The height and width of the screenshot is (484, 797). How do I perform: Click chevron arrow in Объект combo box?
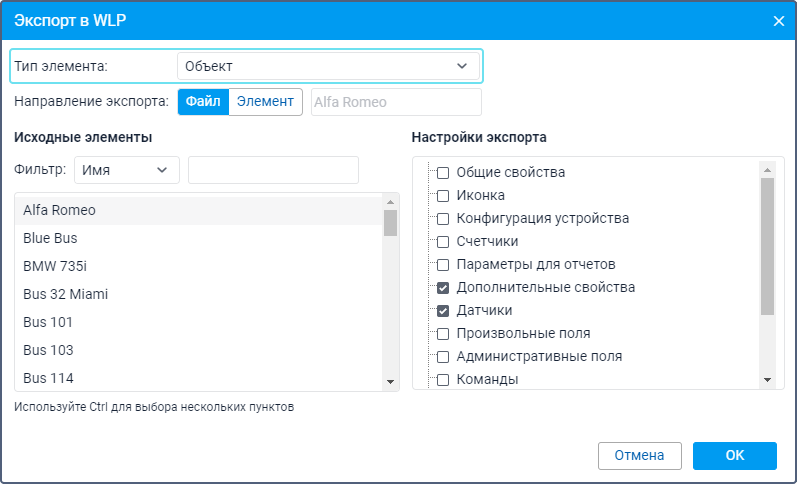(x=462, y=66)
